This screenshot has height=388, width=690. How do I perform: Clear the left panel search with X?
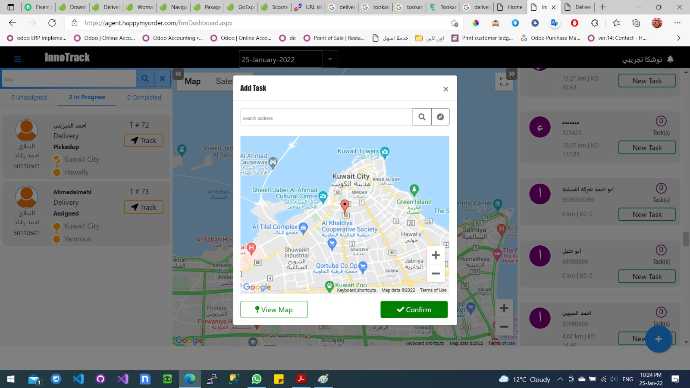point(162,79)
